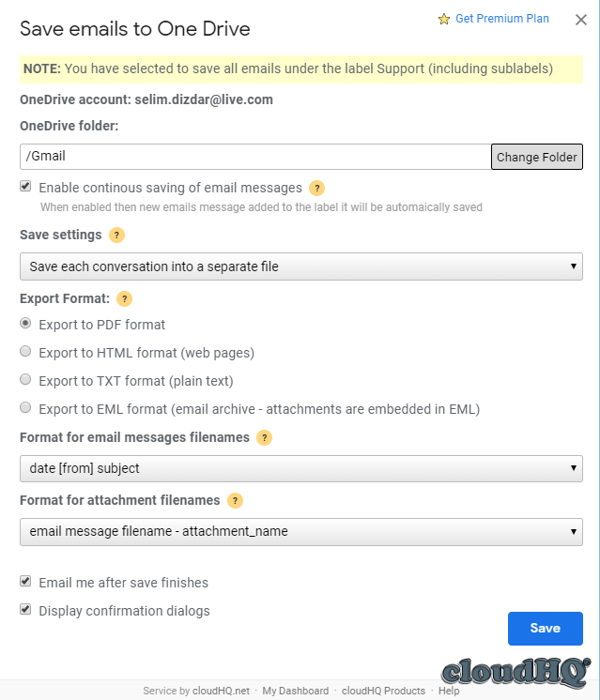Click the OneDrive folder path field
600x700 pixels.
pos(254,157)
